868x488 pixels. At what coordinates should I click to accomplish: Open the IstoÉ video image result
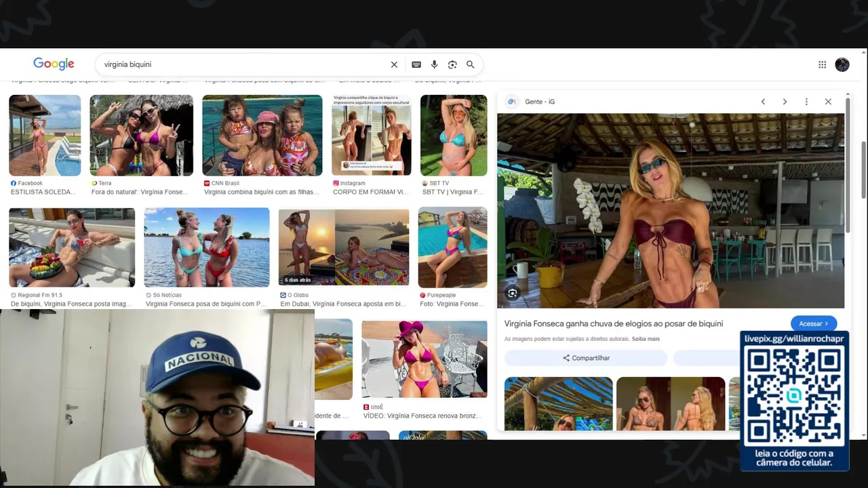point(425,359)
